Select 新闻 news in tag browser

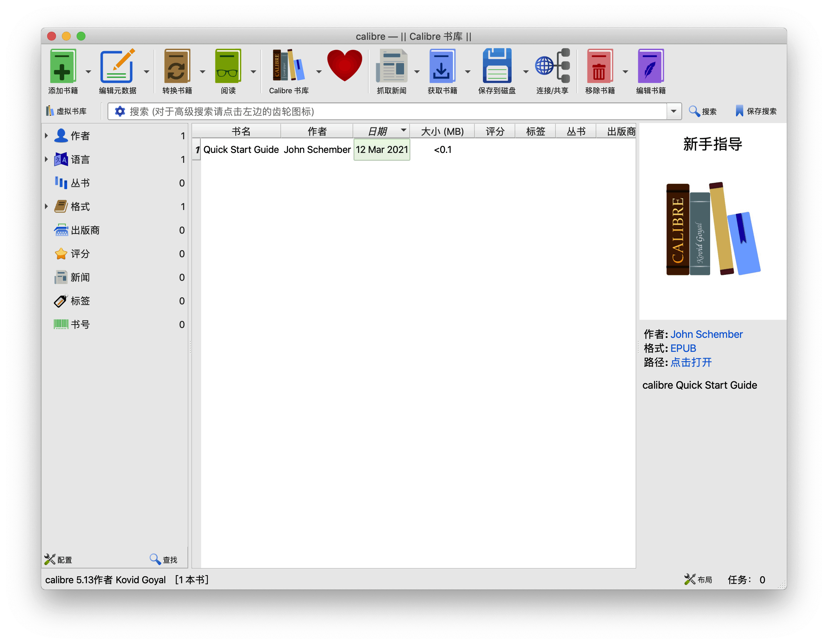pos(115,277)
